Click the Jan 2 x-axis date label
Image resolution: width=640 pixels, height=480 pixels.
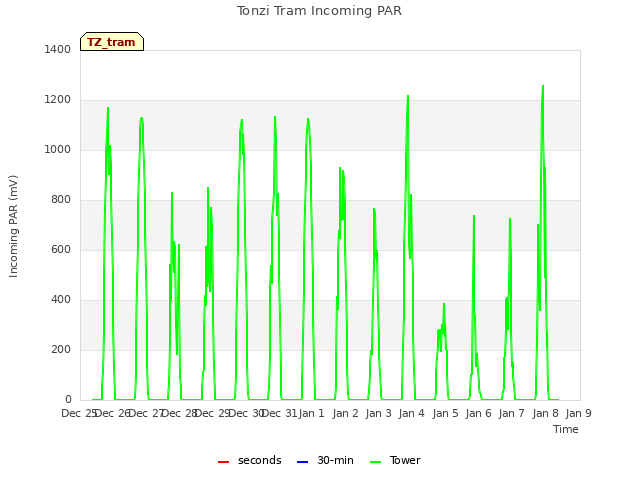(345, 413)
